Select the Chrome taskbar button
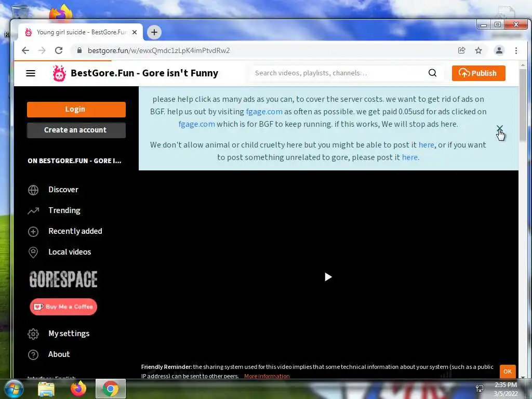This screenshot has width=532, height=399. tap(111, 389)
